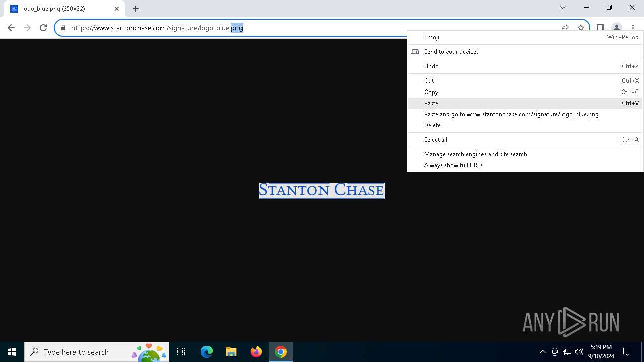Image resolution: width=644 pixels, height=362 pixels.
Task: Click the network tray icon
Action: [567, 352]
